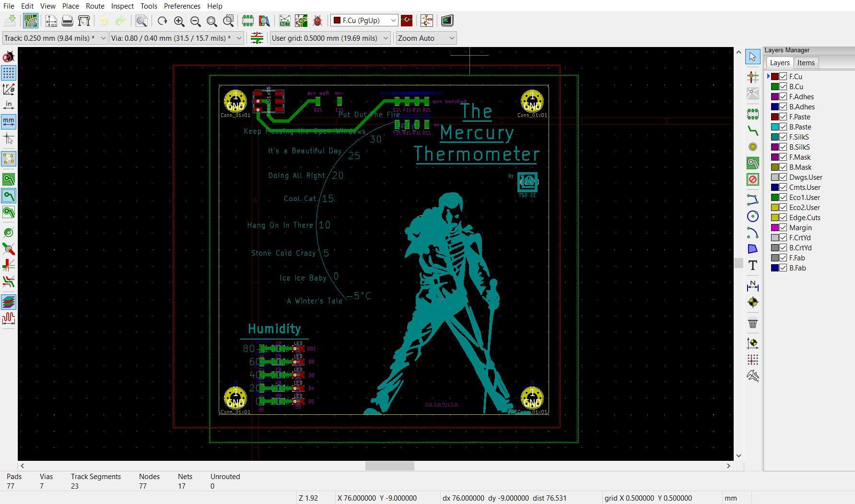855x504 pixels.
Task: Click the vertical scrollbar down arrow
Action: pos(738,456)
